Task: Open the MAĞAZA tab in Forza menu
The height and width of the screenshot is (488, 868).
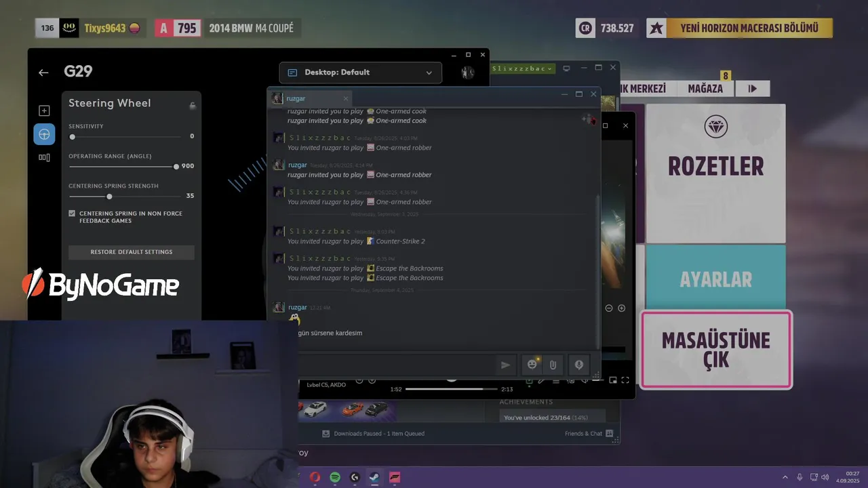Action: click(x=705, y=89)
